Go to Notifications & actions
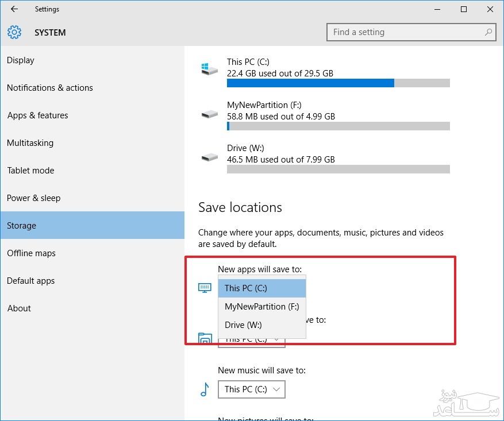 (x=50, y=88)
